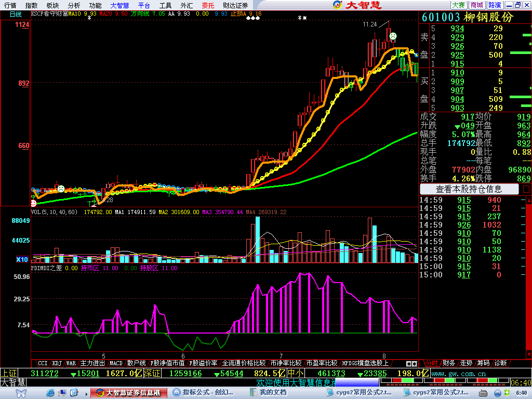
Task: Click the 大赛 button
Action: (459, 5)
